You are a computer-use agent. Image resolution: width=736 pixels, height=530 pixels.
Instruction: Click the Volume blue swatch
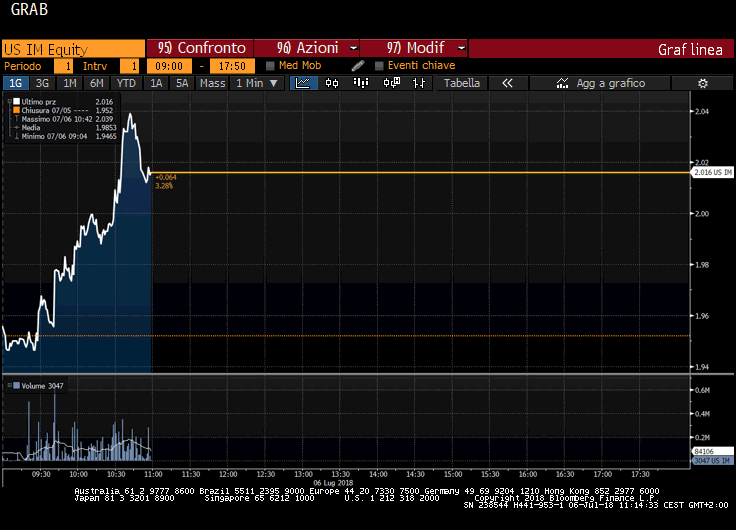coord(17,385)
